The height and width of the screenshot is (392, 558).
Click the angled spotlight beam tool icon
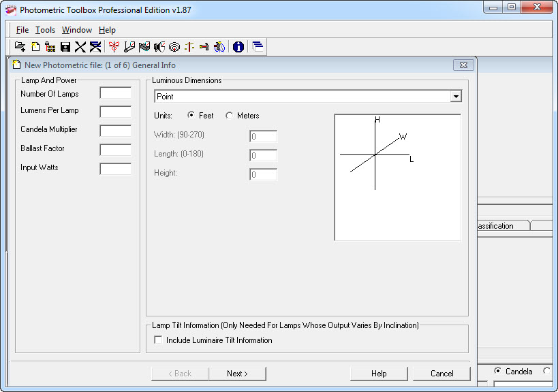[x=129, y=46]
